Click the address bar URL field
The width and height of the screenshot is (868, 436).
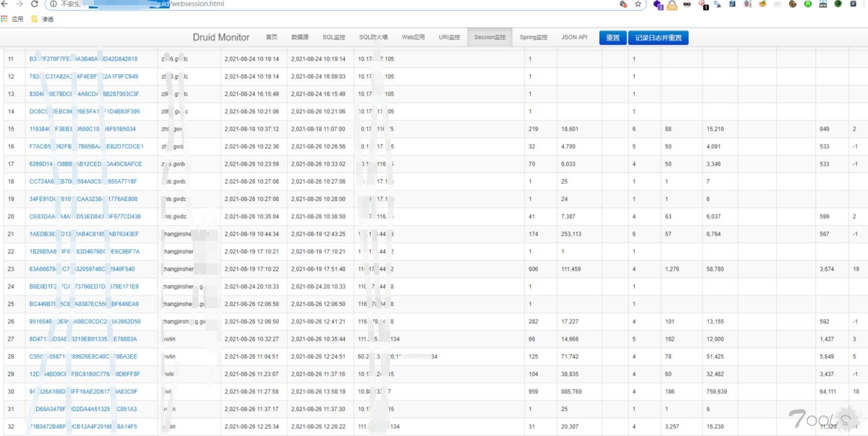tap(357, 4)
